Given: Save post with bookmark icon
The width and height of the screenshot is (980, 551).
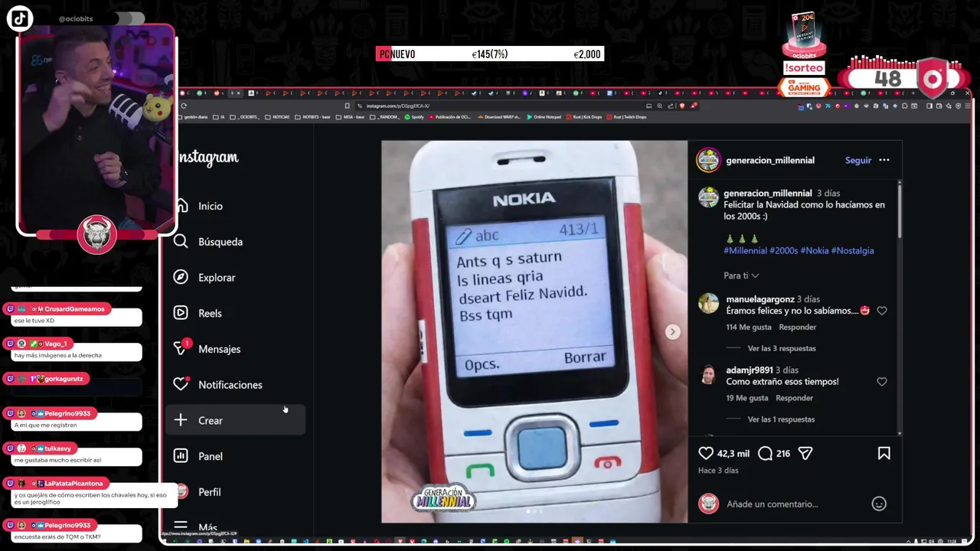Looking at the screenshot, I should (884, 454).
